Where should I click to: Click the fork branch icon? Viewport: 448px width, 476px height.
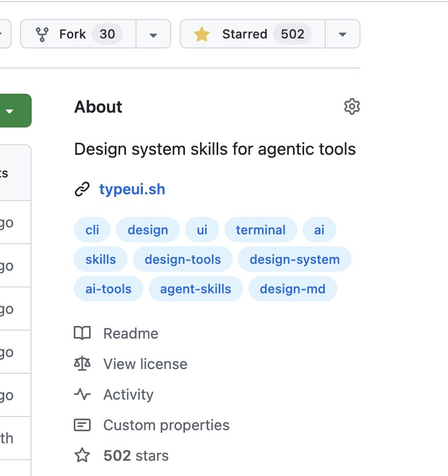click(x=42, y=34)
